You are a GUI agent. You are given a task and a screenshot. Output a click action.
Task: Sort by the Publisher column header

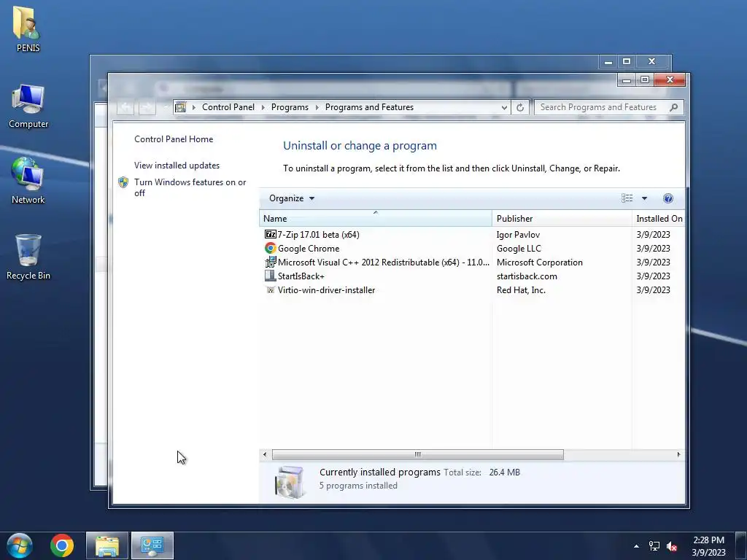562,218
